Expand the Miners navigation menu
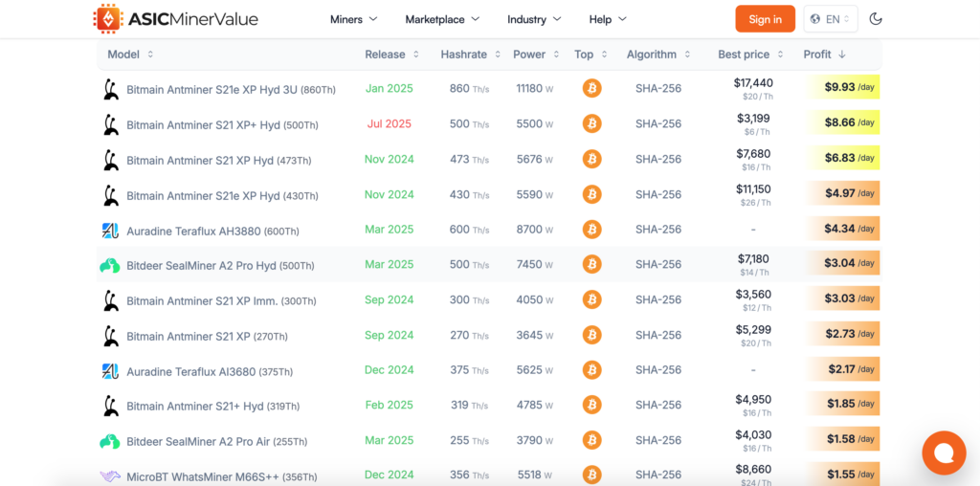Image resolution: width=980 pixels, height=486 pixels. pyautogui.click(x=353, y=19)
